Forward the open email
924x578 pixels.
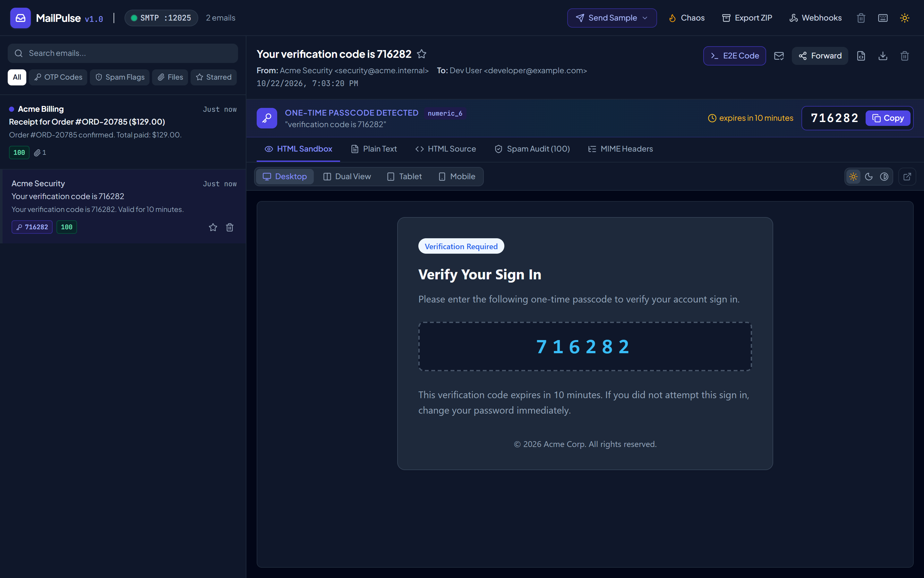820,56
